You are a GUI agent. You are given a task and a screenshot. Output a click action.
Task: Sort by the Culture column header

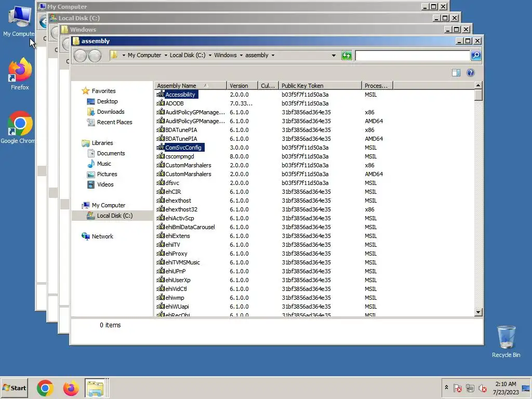click(268, 86)
